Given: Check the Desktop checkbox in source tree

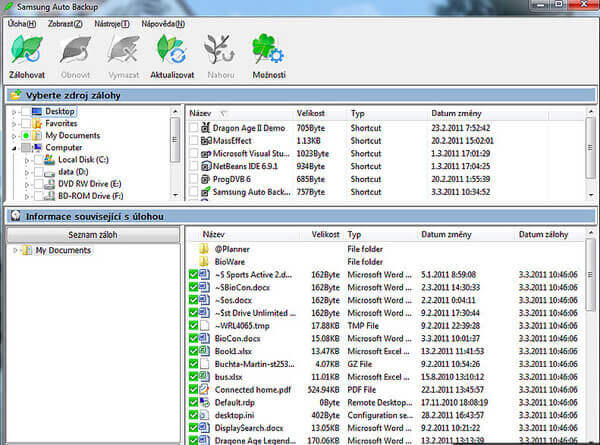Looking at the screenshot, I should (26, 112).
